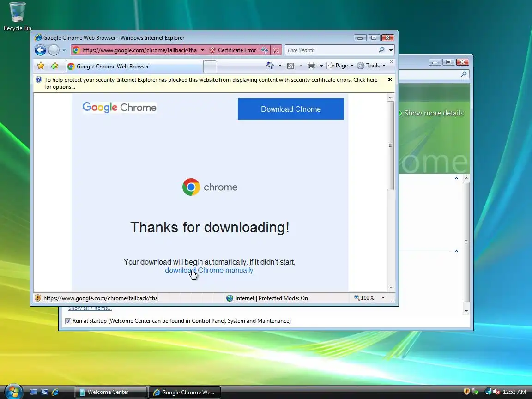
Task: Click the Home toolbar icon
Action: [x=270, y=66]
